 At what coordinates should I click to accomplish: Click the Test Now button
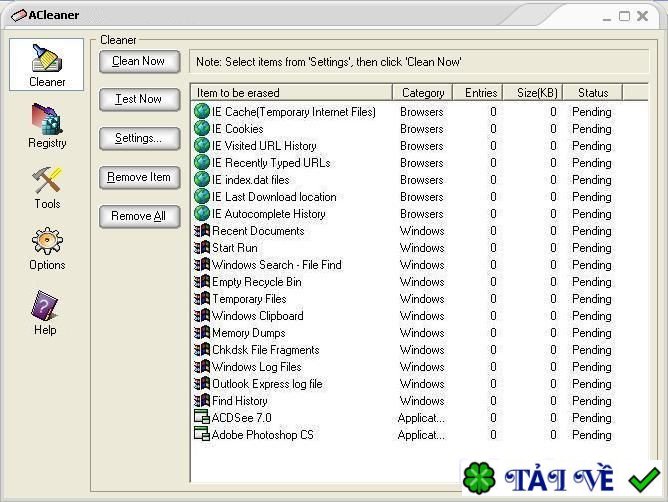click(139, 99)
